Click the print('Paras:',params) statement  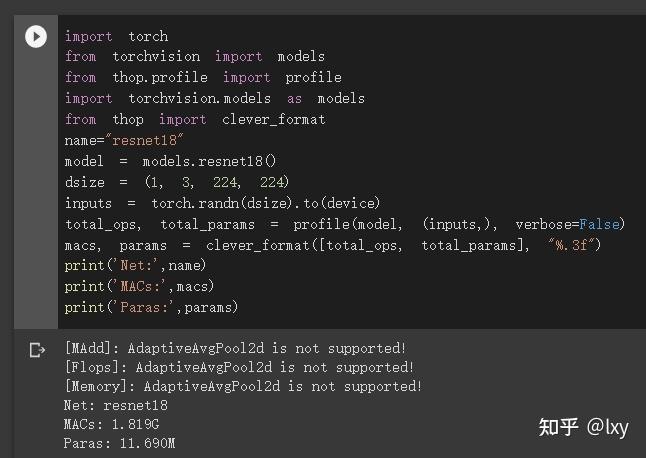tap(151, 307)
